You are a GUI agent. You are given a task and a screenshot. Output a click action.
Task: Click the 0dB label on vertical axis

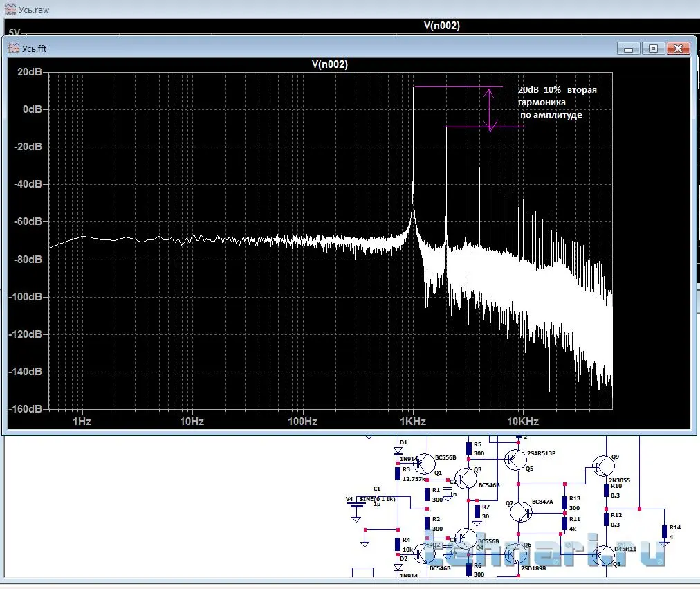click(32, 109)
